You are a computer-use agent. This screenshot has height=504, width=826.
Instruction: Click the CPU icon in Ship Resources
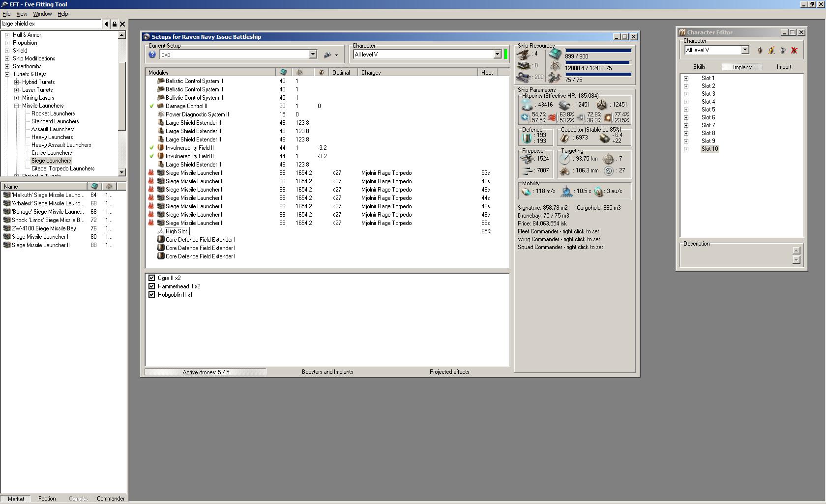point(555,54)
